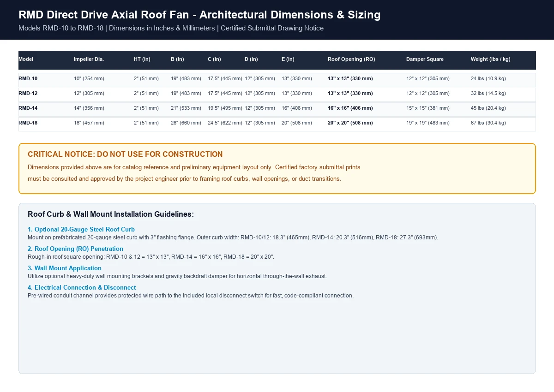
Task: Select the RMD-10 model cell
Action: pyautogui.click(x=28, y=79)
